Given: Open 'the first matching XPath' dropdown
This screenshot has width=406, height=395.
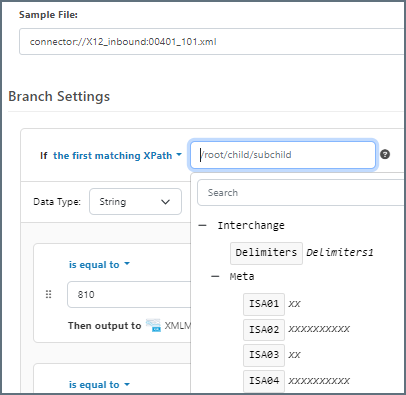Looking at the screenshot, I should click(117, 156).
